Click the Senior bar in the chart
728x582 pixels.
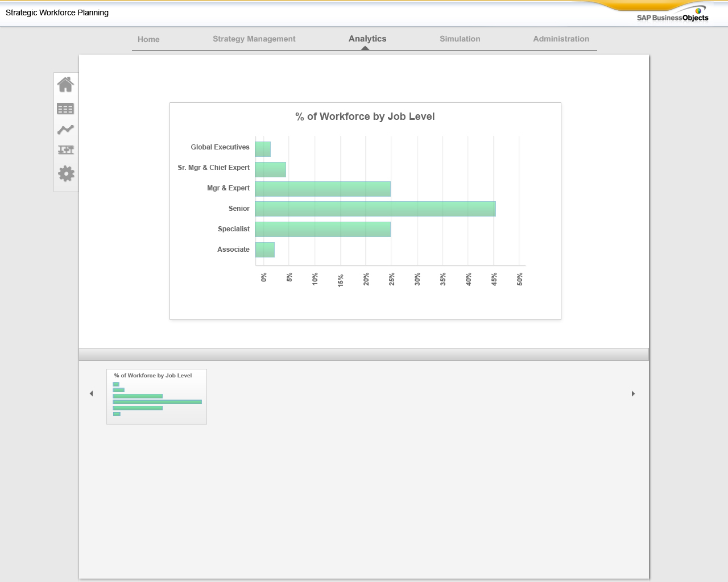tap(375, 209)
